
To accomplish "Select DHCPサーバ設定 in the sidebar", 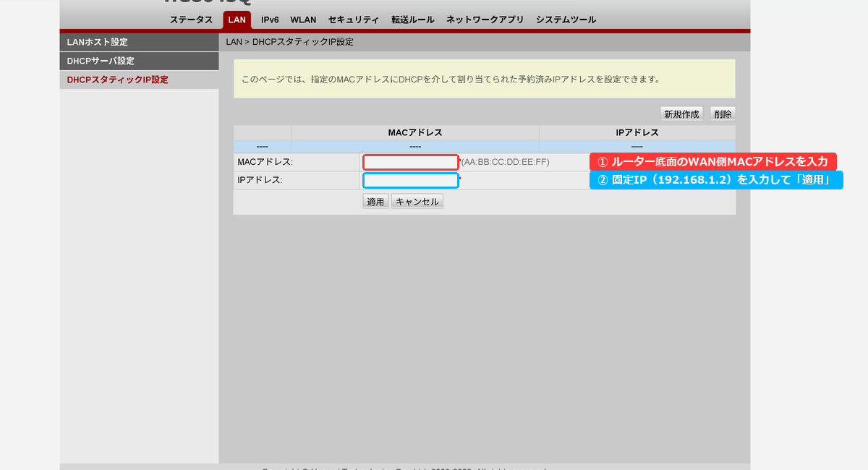I will pos(139,61).
